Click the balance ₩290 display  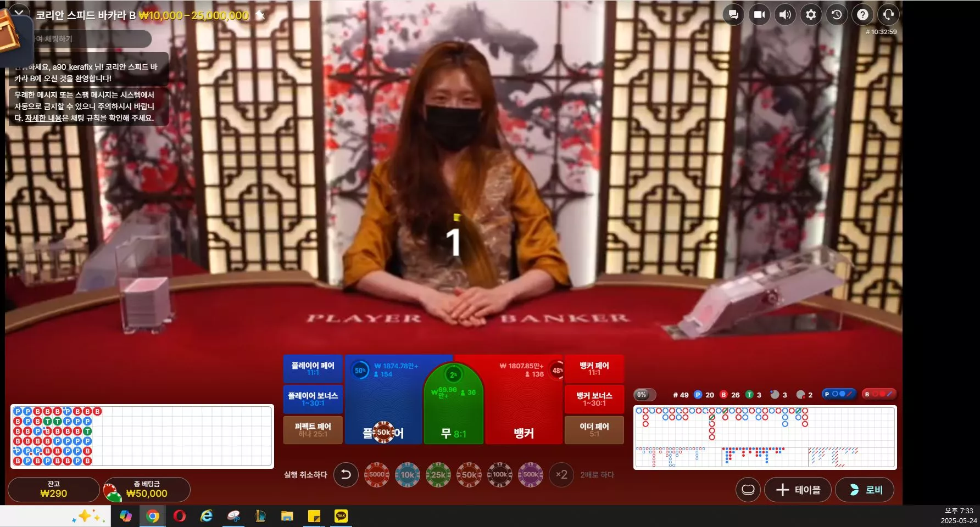coord(53,490)
